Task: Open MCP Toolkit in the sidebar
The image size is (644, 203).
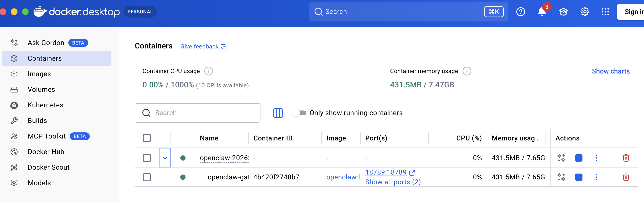Action: click(57, 136)
